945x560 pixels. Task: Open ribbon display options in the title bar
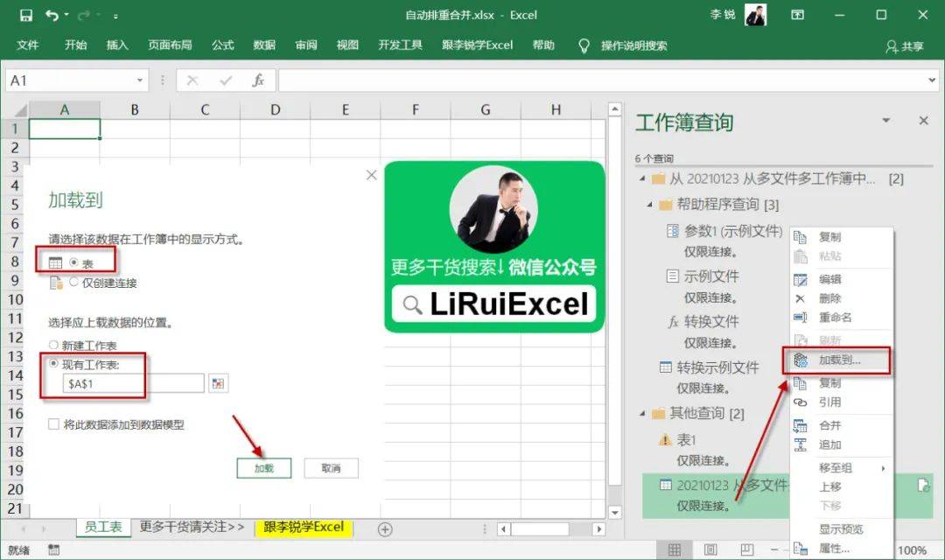point(797,15)
